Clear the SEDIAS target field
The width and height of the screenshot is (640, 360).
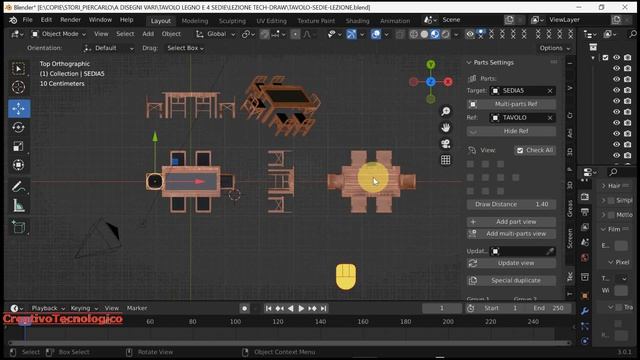[550, 91]
